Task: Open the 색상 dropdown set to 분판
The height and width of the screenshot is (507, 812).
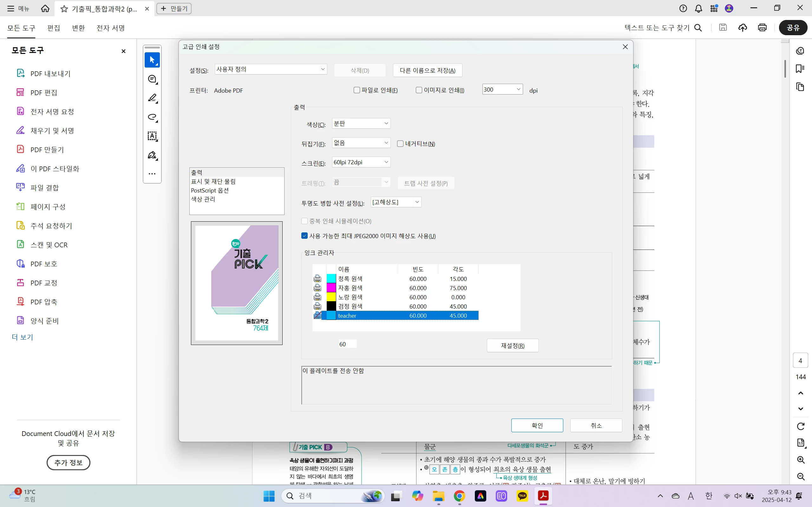Action: pyautogui.click(x=361, y=123)
